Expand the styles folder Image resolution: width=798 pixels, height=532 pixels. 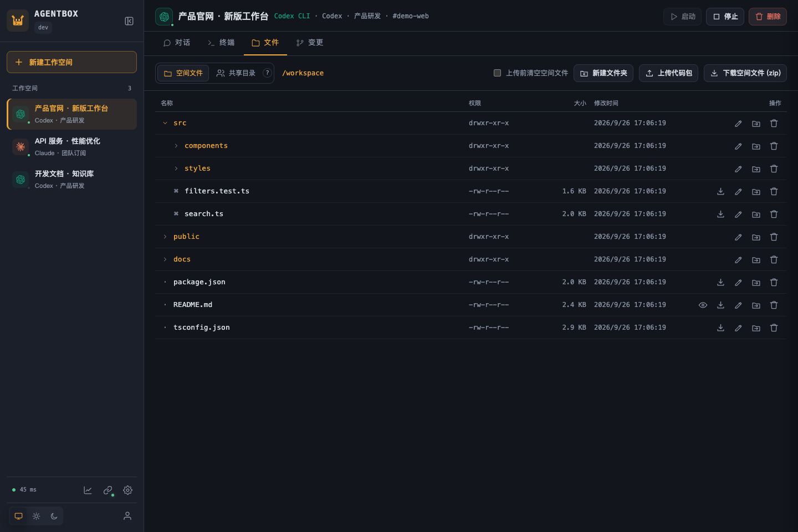[176, 168]
